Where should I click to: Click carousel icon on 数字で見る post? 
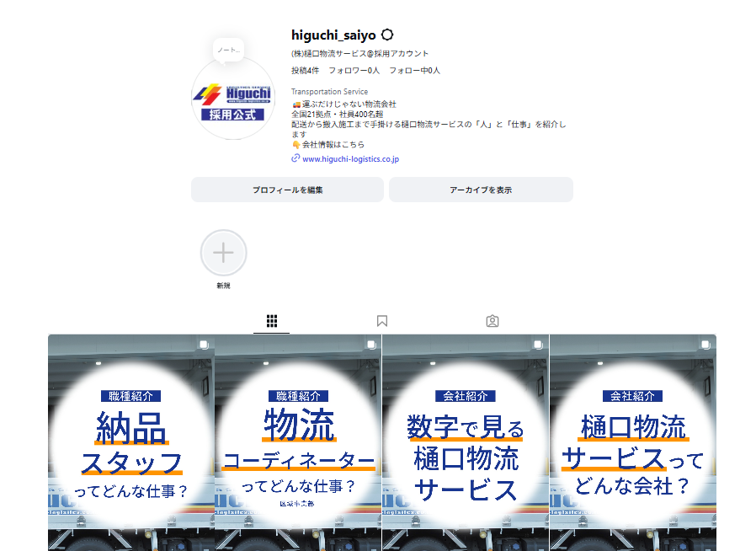tap(538, 344)
